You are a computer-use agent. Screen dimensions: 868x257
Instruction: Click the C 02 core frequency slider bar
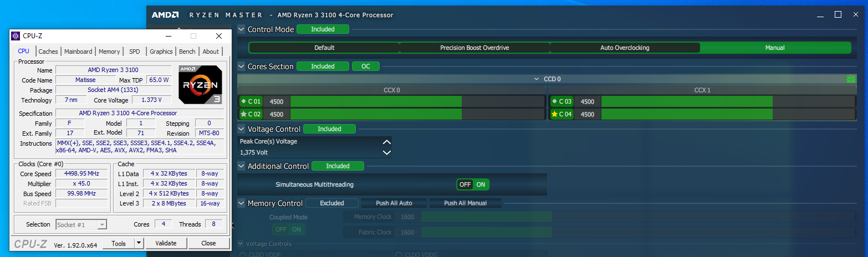[x=417, y=114]
